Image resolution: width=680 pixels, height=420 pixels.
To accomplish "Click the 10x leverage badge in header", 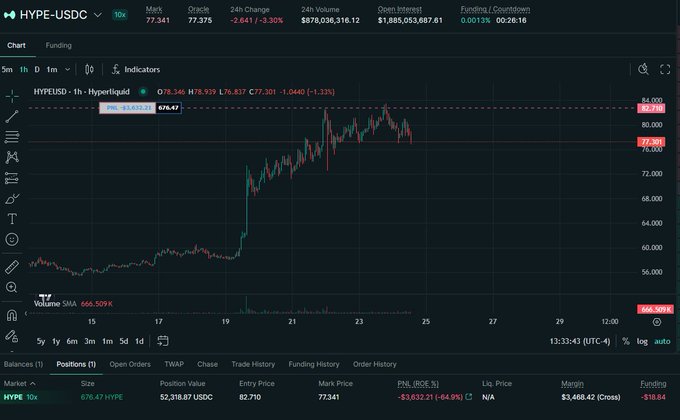I will pos(120,15).
